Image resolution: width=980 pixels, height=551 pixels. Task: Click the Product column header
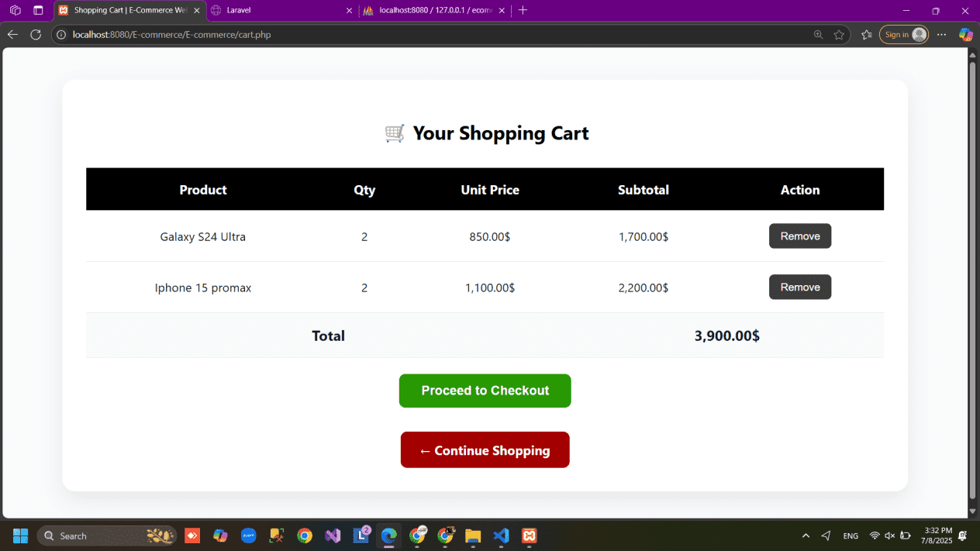[203, 190]
